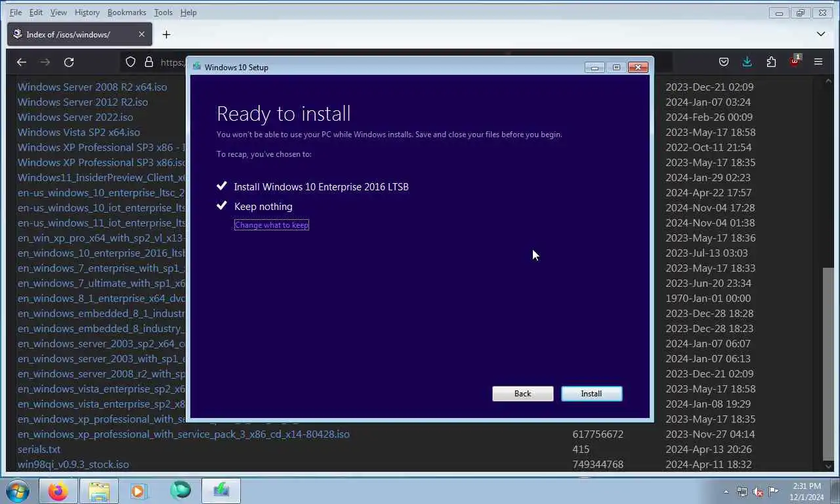Open Windows Media Player from taskbar
The width and height of the screenshot is (840, 504).
139,491
